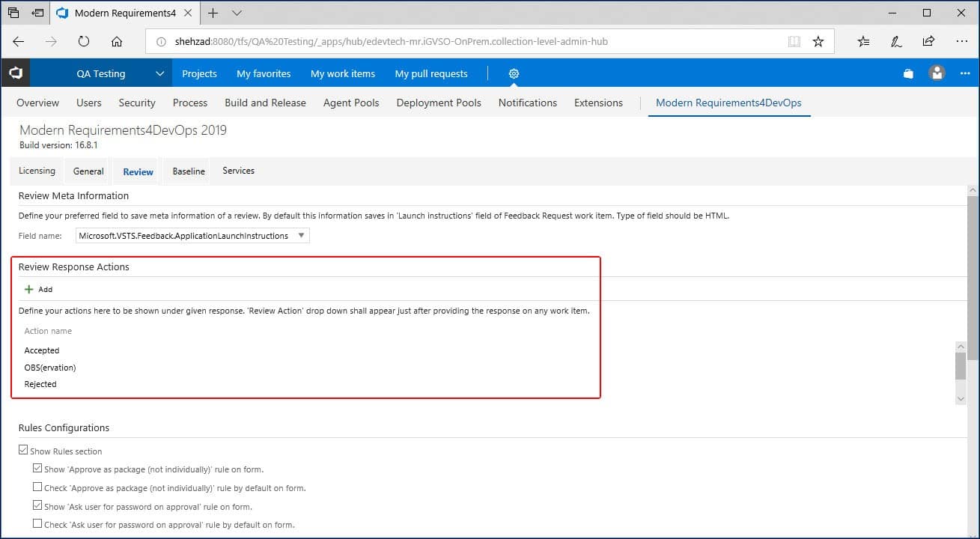
Task: Open the blue header ellipsis menu
Action: tap(965, 73)
